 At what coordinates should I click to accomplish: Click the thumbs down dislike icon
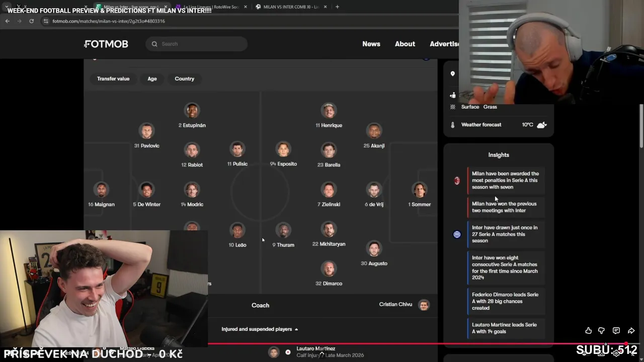[x=601, y=330]
